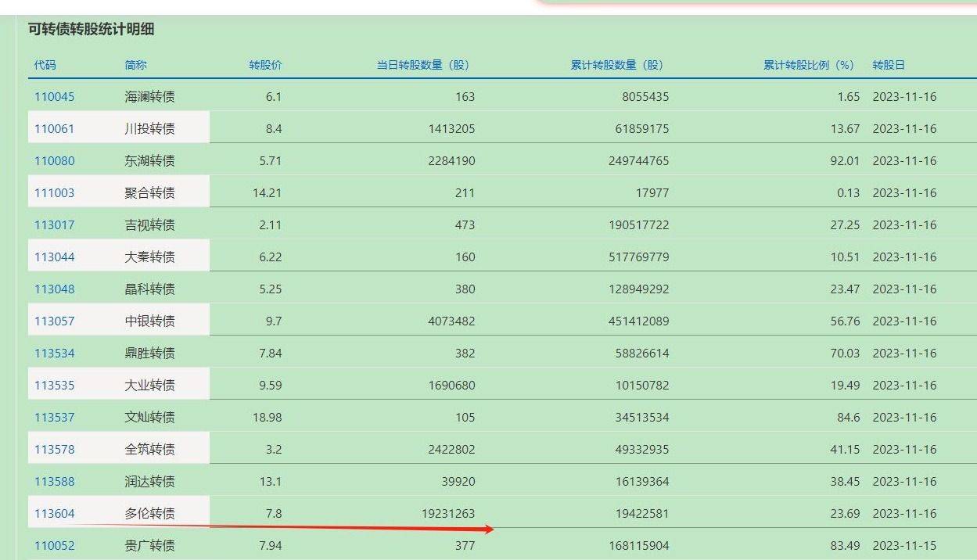Open bond code link 113535
Screen dimensions: 977x560
click(x=54, y=386)
